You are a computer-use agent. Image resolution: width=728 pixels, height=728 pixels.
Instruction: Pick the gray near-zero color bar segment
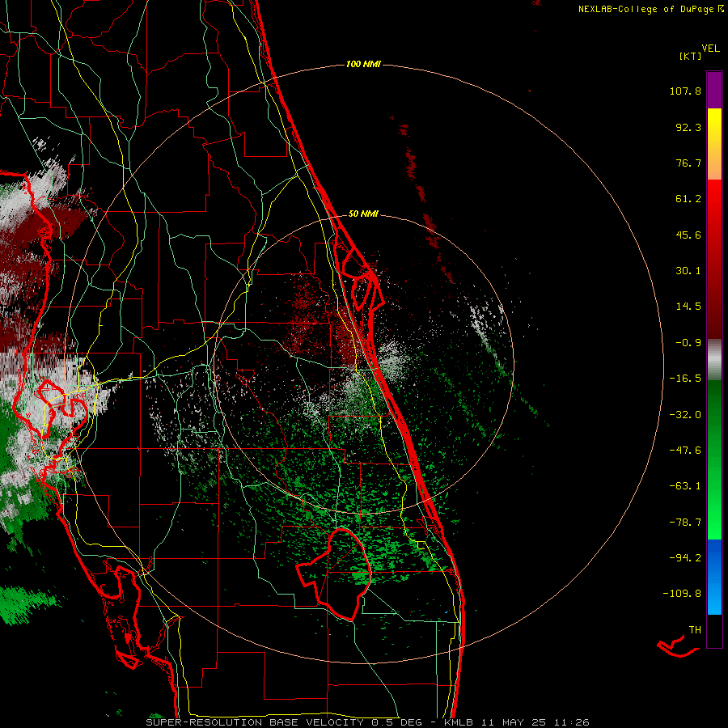pyautogui.click(x=714, y=360)
